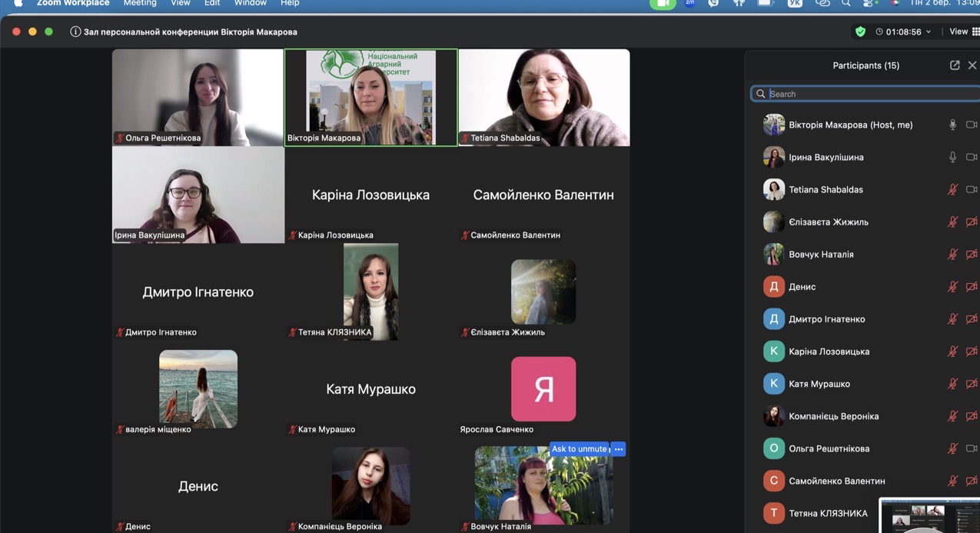Toggle muted microphone for Tetiana Shabaldas

point(952,189)
